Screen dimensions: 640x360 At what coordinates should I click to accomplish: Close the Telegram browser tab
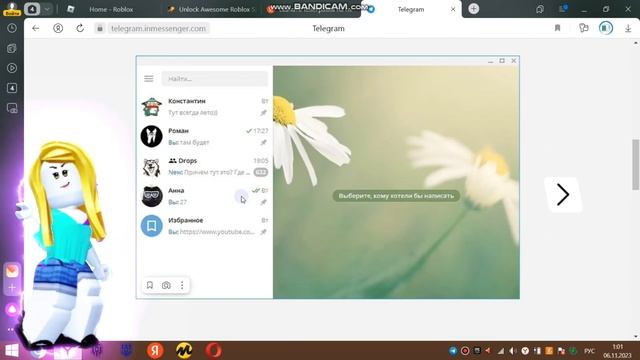pyautogui.click(x=453, y=9)
